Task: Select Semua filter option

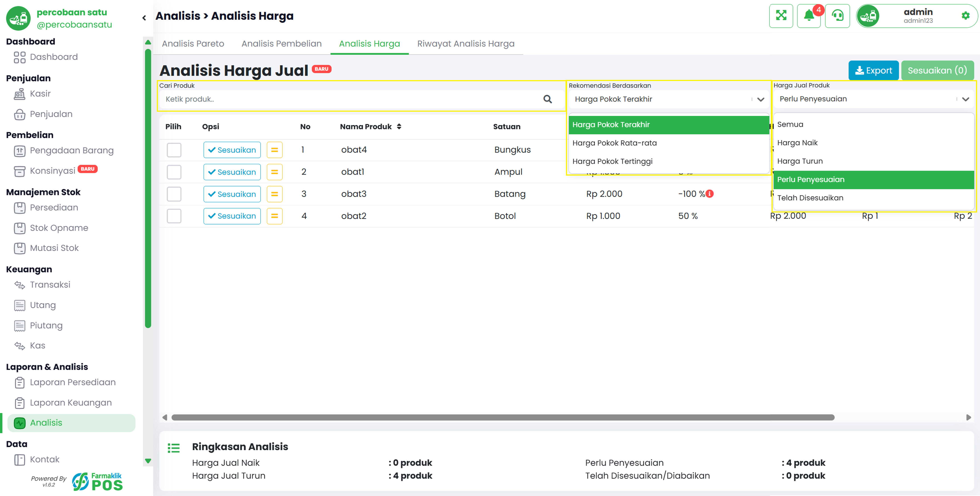Action: coord(874,124)
